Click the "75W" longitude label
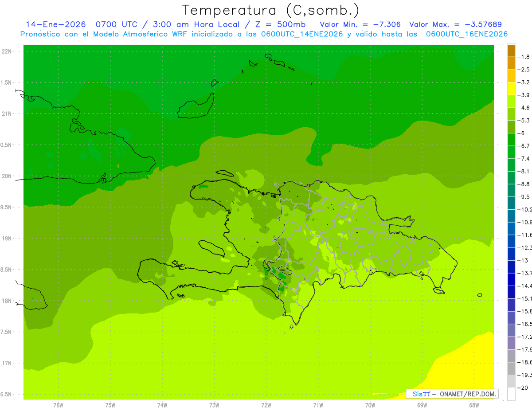 click(x=110, y=405)
